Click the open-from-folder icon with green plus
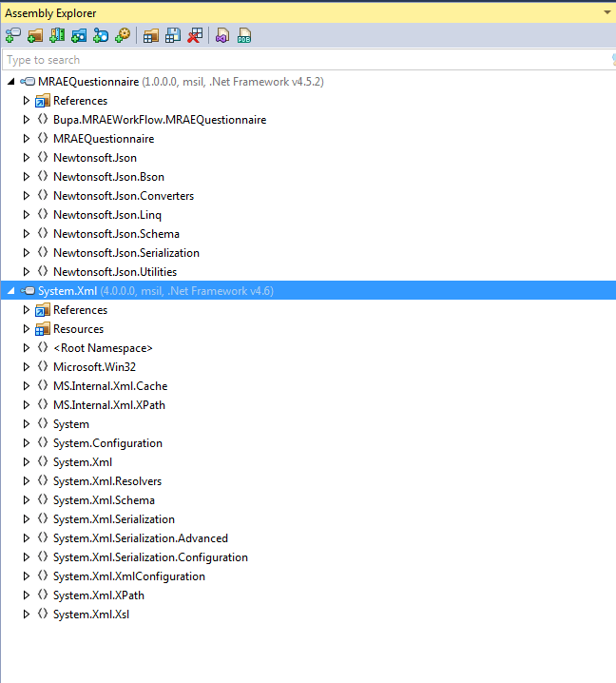 click(35, 36)
